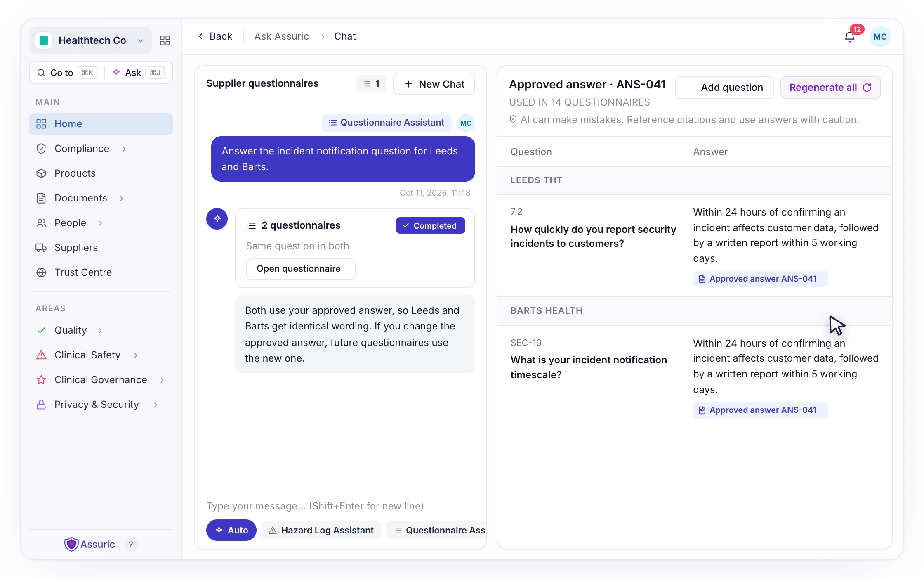Go to Ask Assuric breadcrumb
This screenshot has height=578, width=924.
[x=282, y=36]
